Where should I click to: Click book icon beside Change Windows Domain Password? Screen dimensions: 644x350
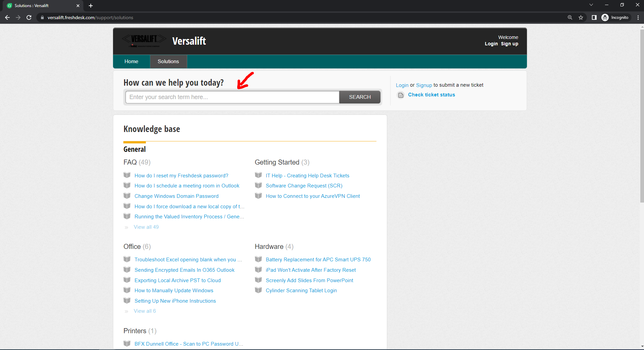pyautogui.click(x=127, y=195)
